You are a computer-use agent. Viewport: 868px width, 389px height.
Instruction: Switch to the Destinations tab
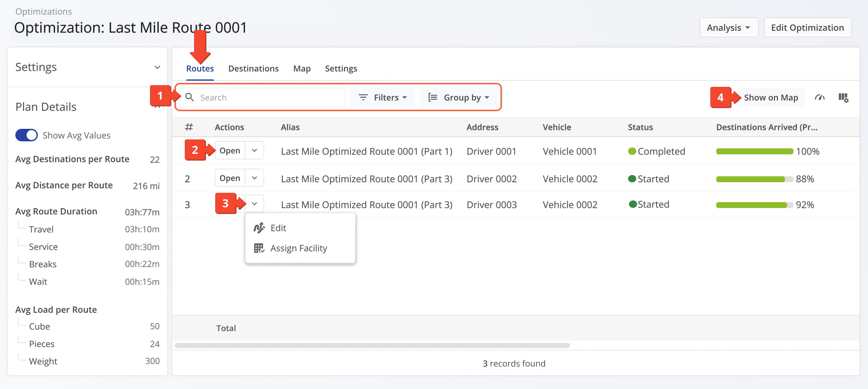(x=253, y=69)
